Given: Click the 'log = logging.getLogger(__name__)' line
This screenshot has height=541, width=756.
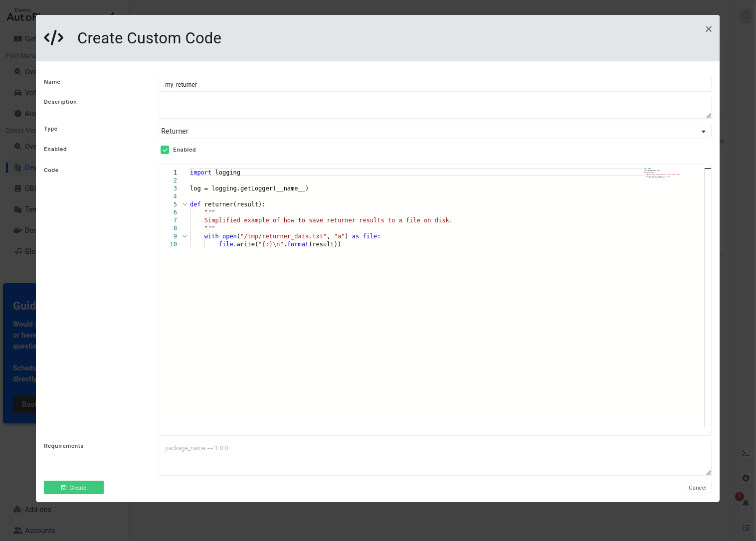Looking at the screenshot, I should (249, 188).
